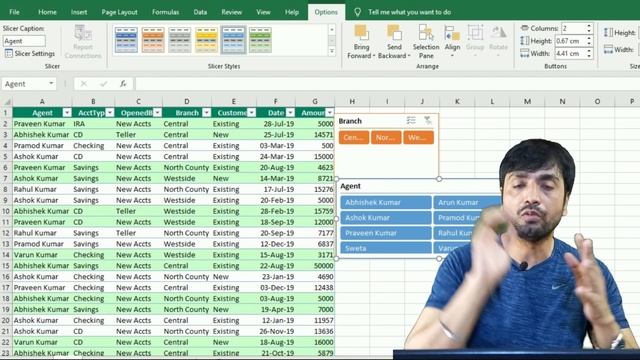Click the Group objects icon
The width and height of the screenshot is (640, 360).
coord(475,42)
